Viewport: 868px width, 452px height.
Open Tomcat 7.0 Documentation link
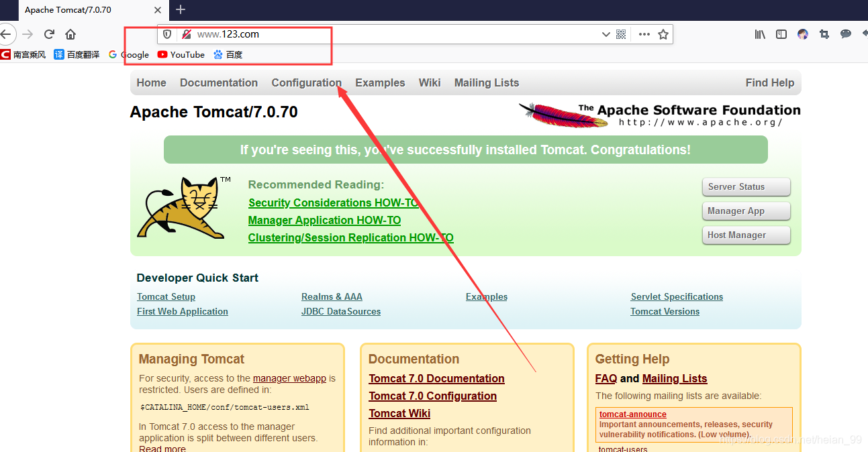(436, 379)
